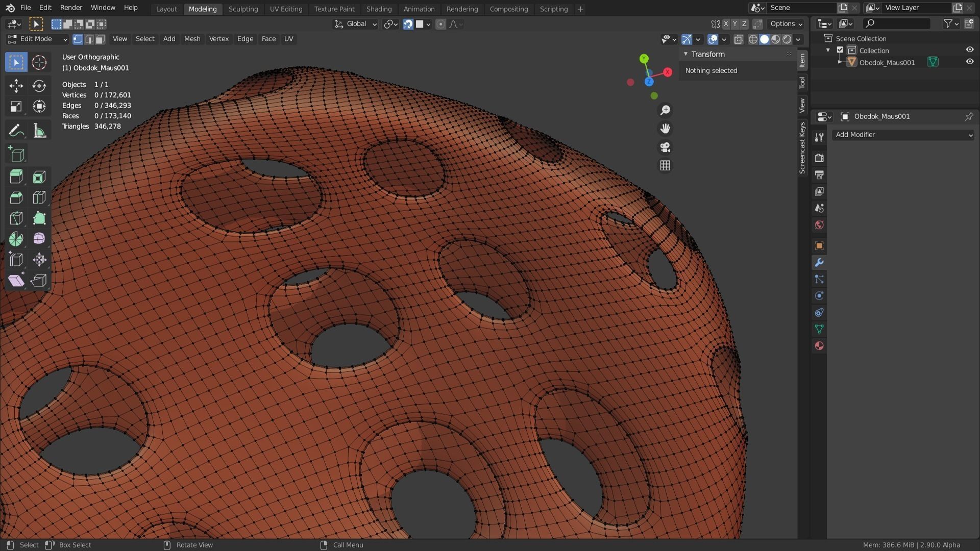
Task: Open the Mesh menu
Action: coord(192,39)
